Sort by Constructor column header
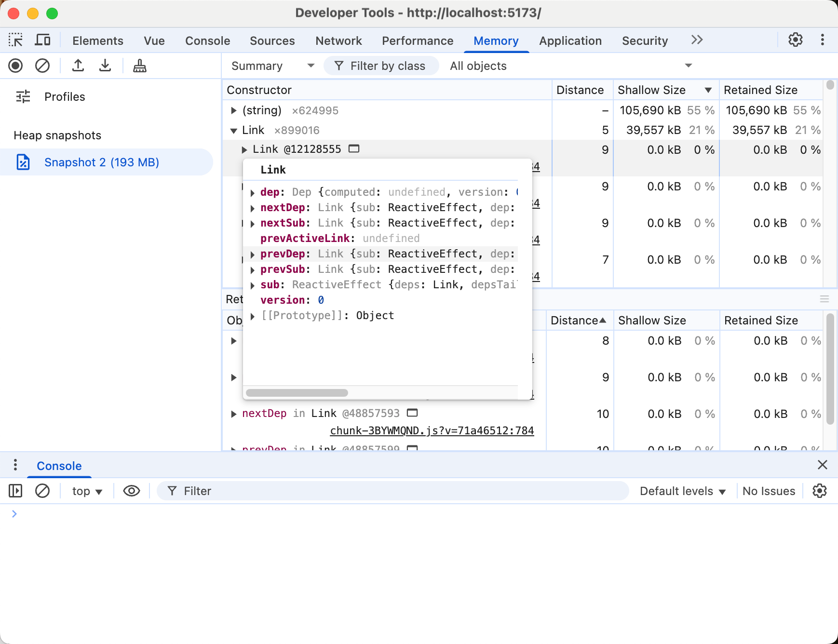Viewport: 838px width, 644px height. point(387,90)
